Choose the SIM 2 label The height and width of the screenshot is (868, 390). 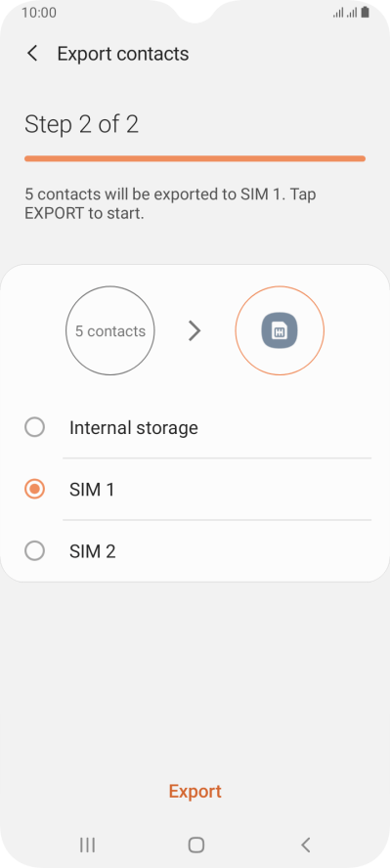click(x=93, y=551)
